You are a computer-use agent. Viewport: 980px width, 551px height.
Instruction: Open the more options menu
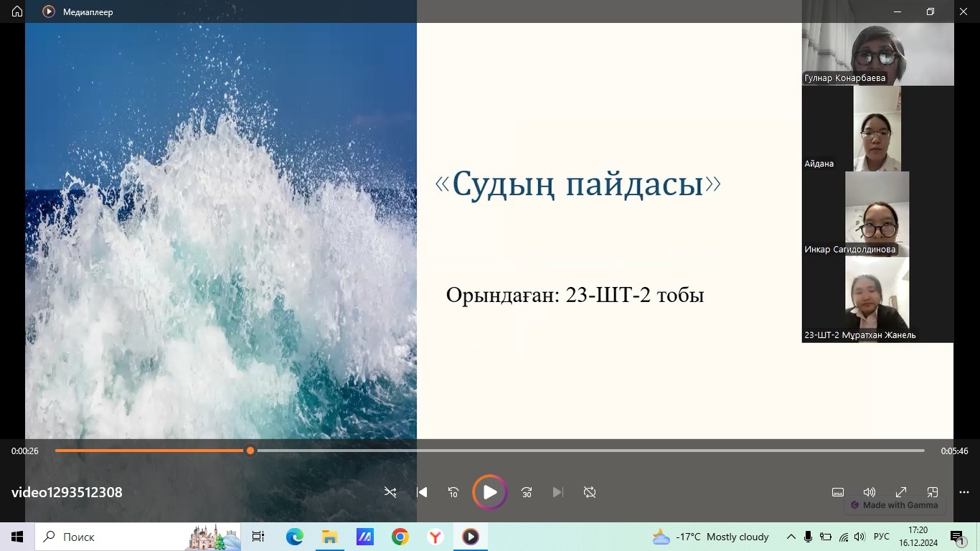tap(963, 492)
